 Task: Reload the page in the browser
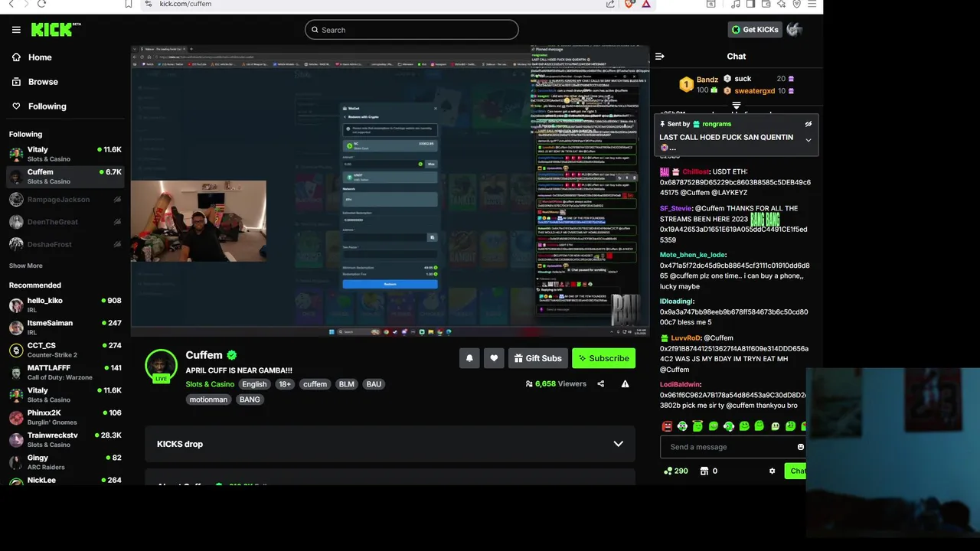[41, 4]
